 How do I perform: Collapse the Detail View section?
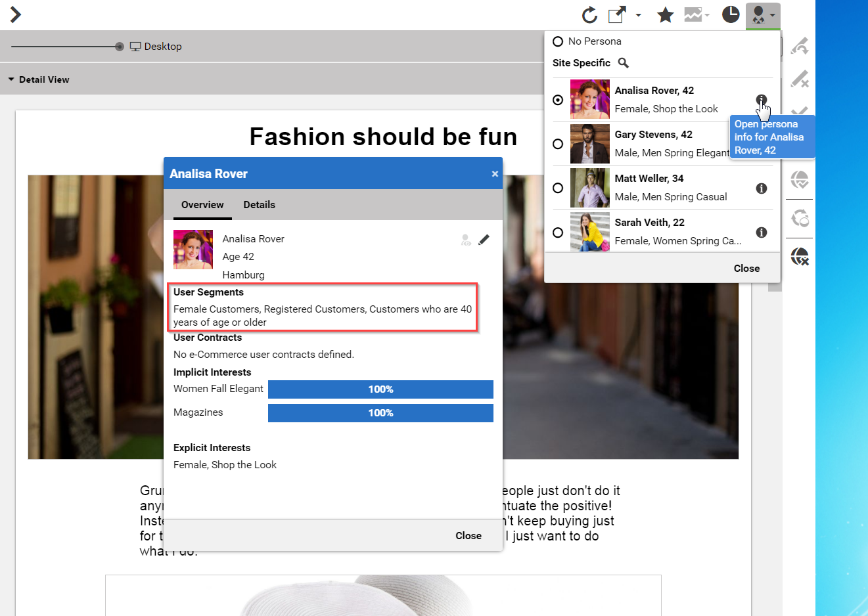tap(11, 79)
